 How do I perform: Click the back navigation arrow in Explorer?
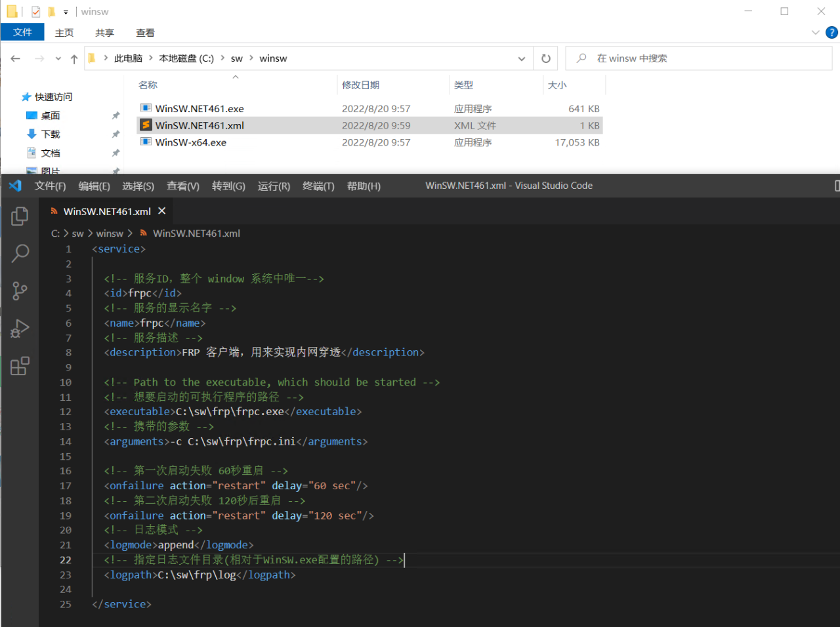(16, 58)
